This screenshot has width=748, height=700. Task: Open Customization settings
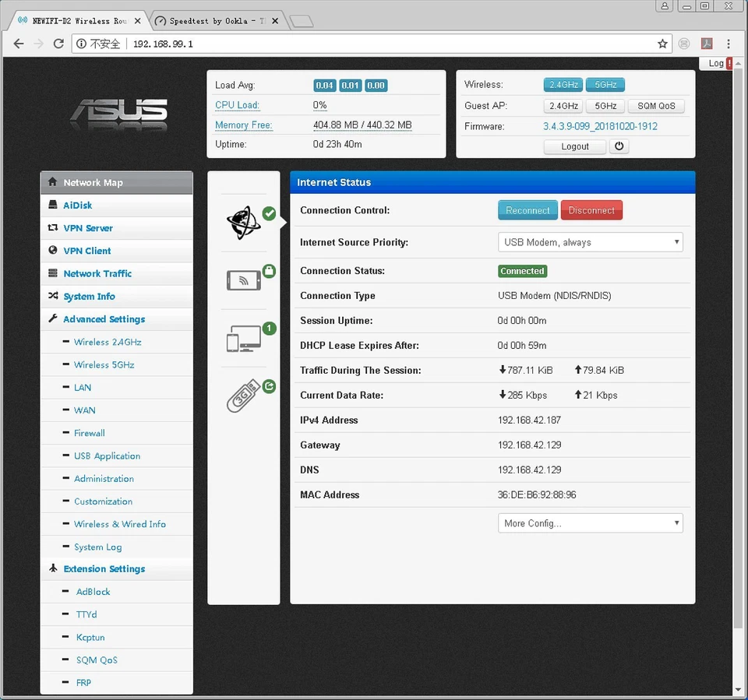coord(117,501)
